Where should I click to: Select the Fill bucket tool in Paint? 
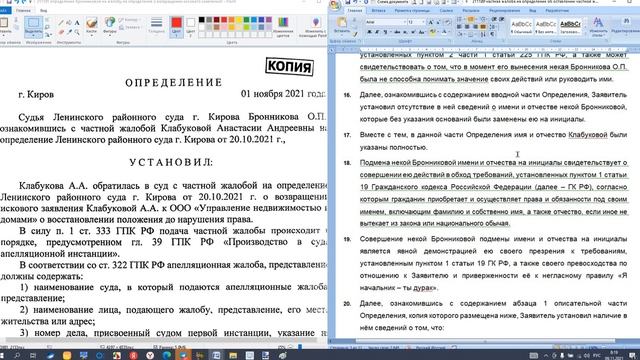[x=69, y=22]
